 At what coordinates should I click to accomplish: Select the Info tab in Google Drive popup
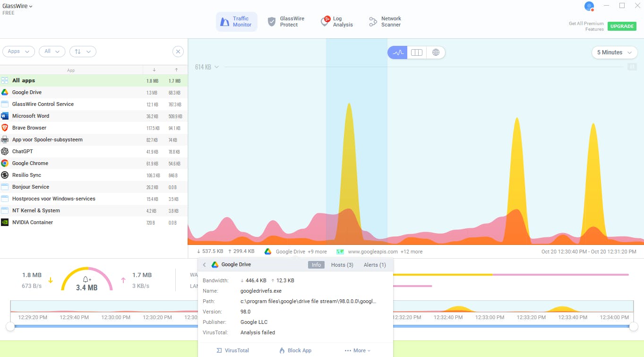point(316,265)
